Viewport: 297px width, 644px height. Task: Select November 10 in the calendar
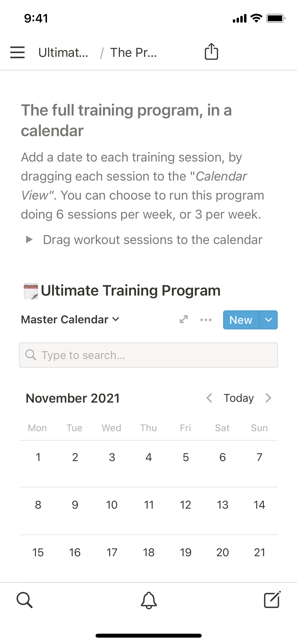(x=112, y=505)
